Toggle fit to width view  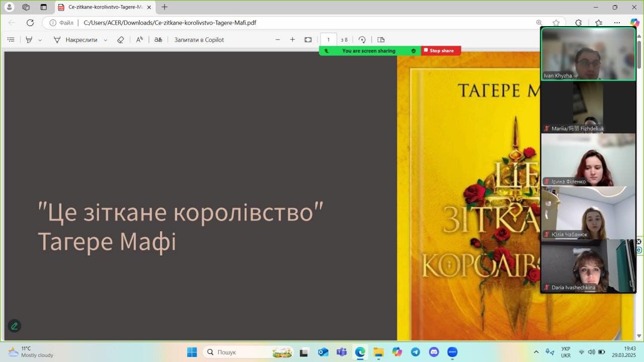(308, 40)
